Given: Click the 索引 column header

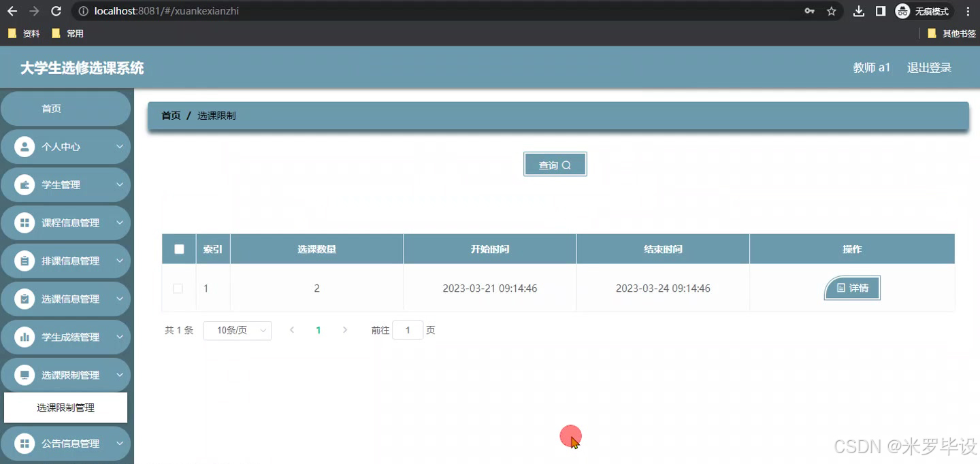Looking at the screenshot, I should 213,249.
